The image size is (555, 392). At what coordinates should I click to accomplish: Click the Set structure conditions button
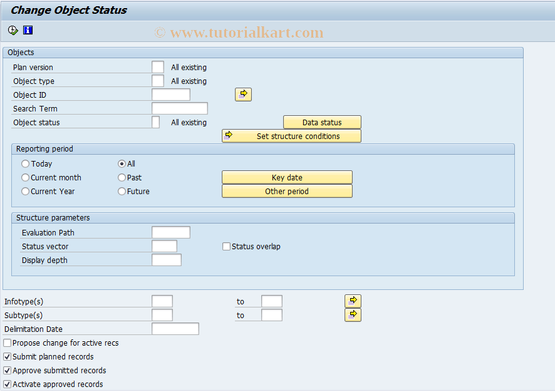click(294, 135)
